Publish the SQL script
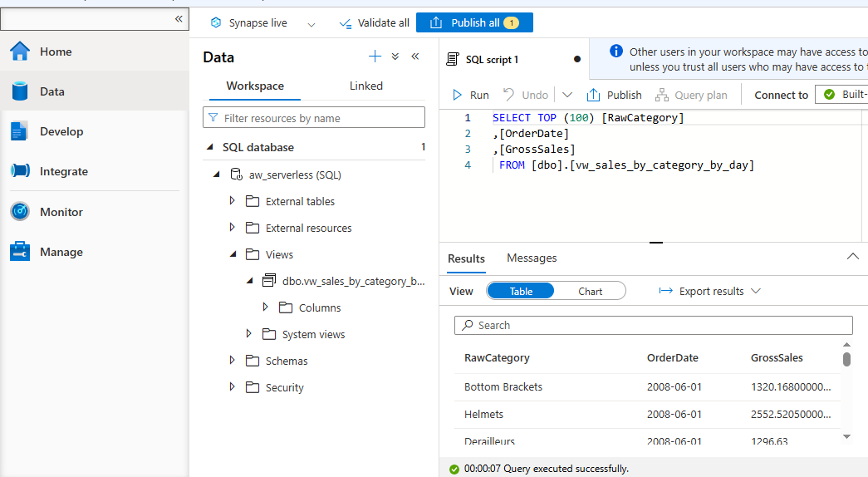Image resolution: width=868 pixels, height=477 pixels. pos(615,95)
